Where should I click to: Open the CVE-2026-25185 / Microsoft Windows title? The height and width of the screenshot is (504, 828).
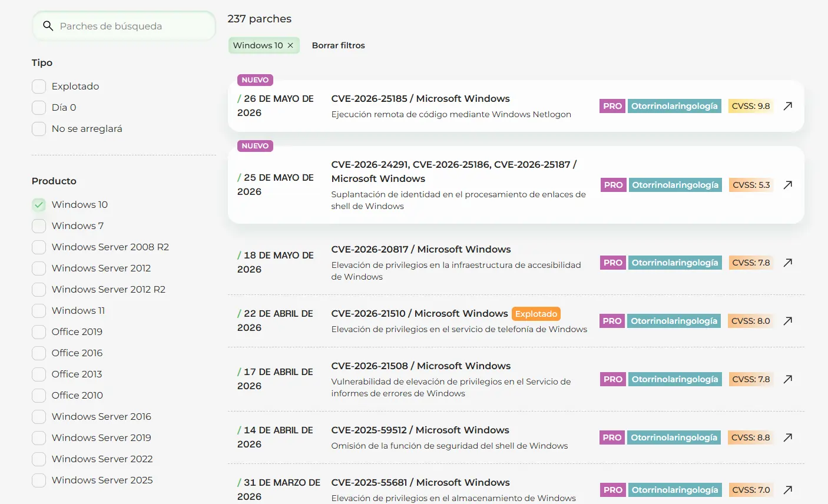click(420, 98)
